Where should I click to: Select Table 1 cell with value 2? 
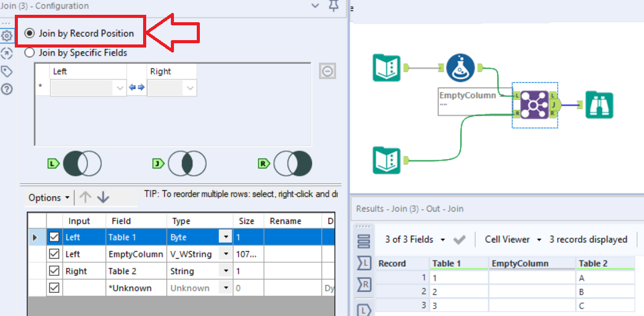tap(459, 292)
